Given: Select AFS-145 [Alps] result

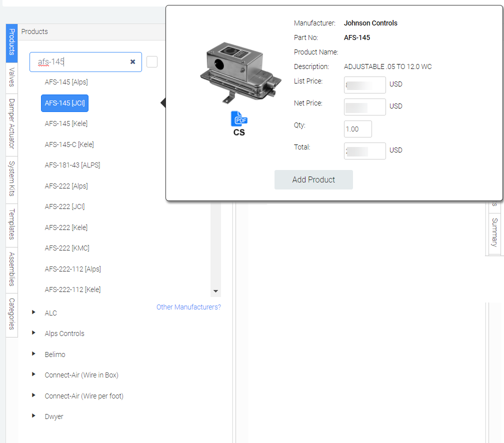Looking at the screenshot, I should coord(66,82).
